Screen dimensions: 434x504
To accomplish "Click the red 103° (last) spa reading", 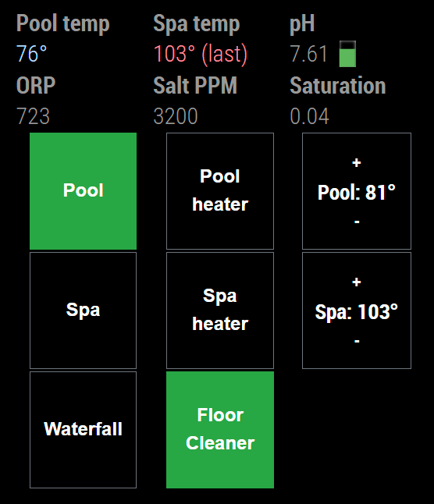I will tap(201, 54).
